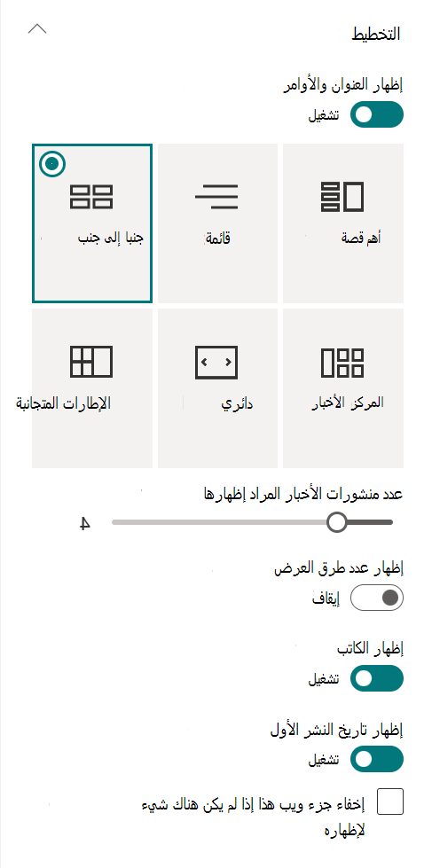This screenshot has width=424, height=868.
Task: Click the selected radio circle on Side-by-side
Action: point(52,164)
